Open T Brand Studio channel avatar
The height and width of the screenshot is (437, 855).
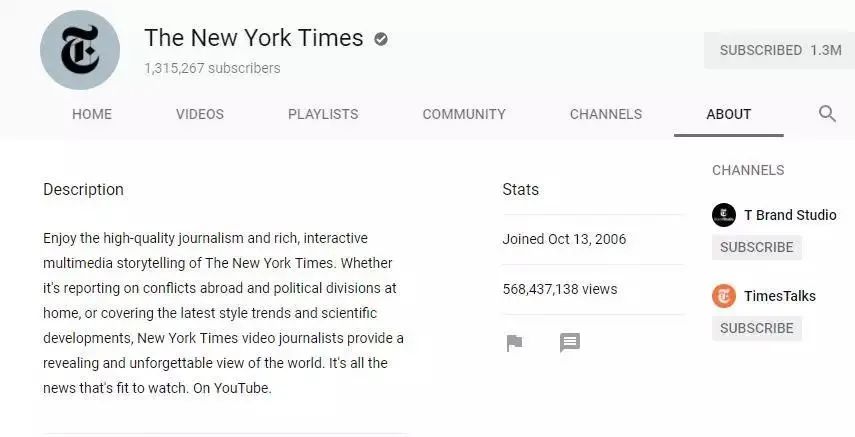pos(724,215)
